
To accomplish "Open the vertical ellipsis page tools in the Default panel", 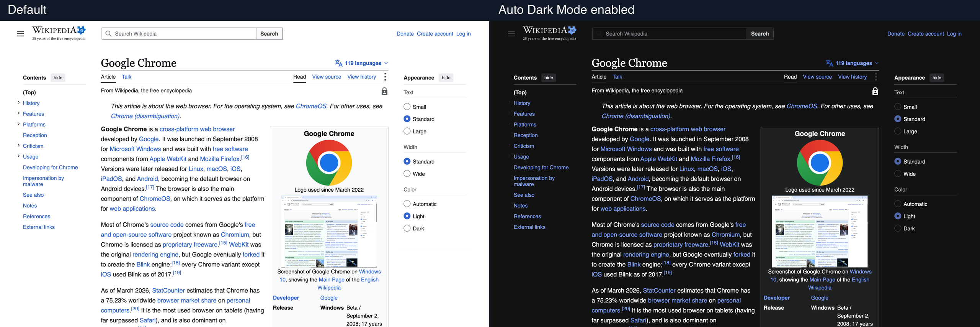I will [x=385, y=77].
